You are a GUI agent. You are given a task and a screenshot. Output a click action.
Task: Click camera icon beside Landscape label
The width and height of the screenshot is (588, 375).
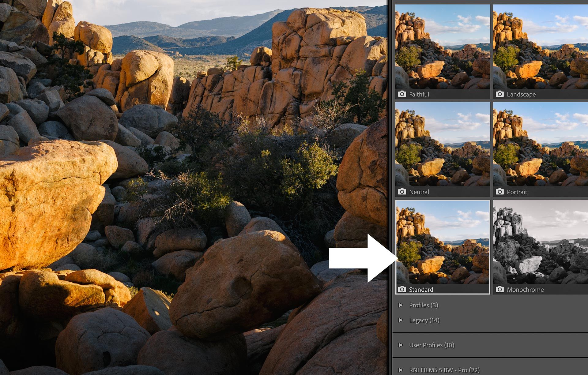(500, 94)
